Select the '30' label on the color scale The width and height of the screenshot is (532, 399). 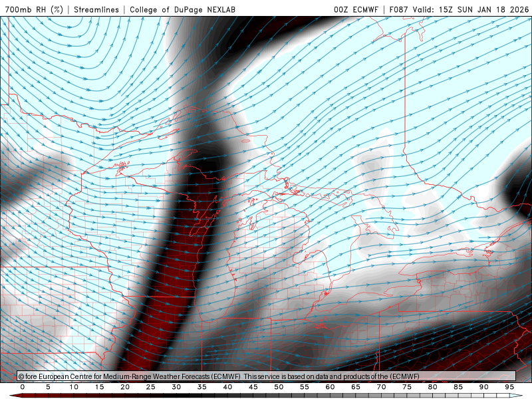tap(176, 387)
